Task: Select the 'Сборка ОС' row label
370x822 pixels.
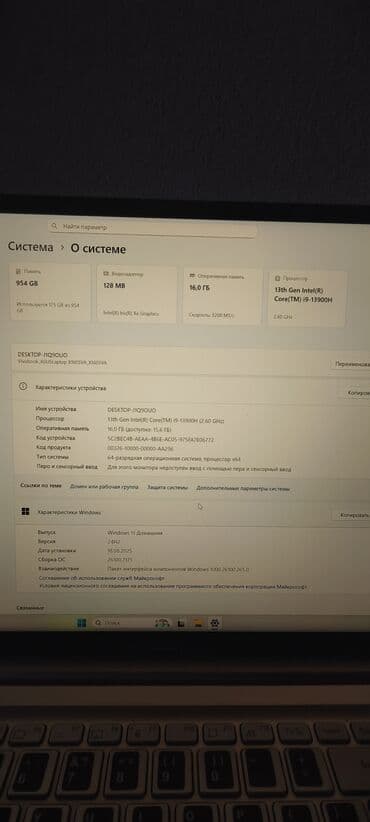Action: tap(51, 559)
